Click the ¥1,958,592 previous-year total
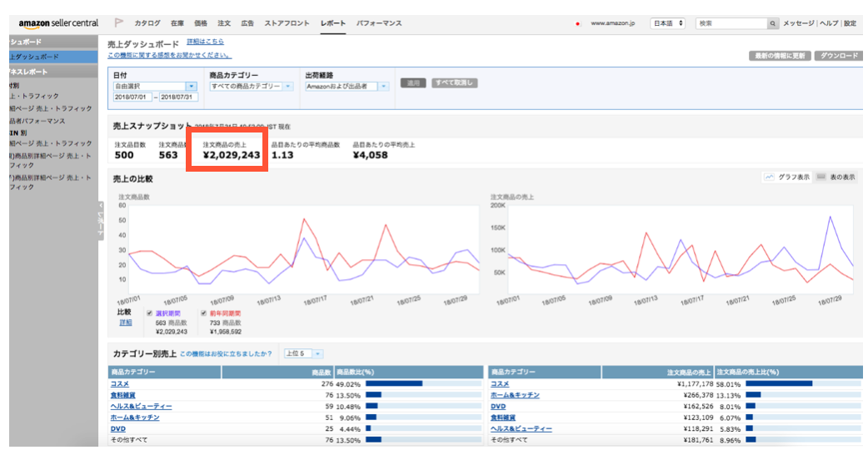Viewport: 868px width, 455px height. 226,332
